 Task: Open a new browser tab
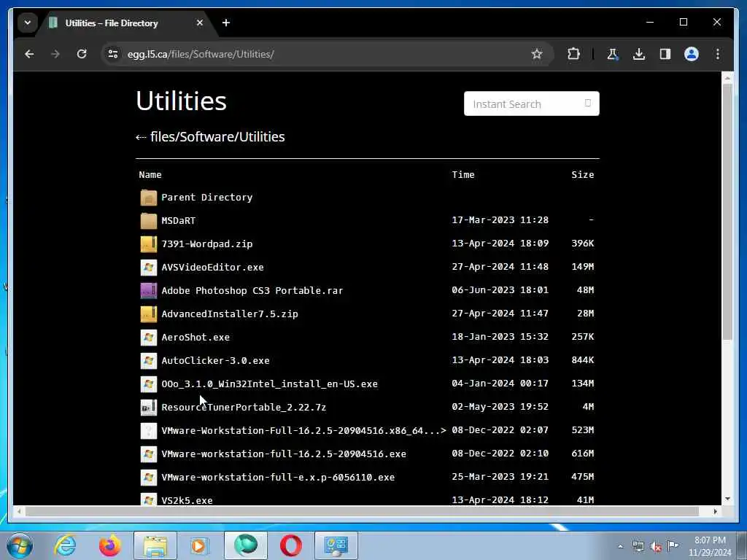coord(226,23)
